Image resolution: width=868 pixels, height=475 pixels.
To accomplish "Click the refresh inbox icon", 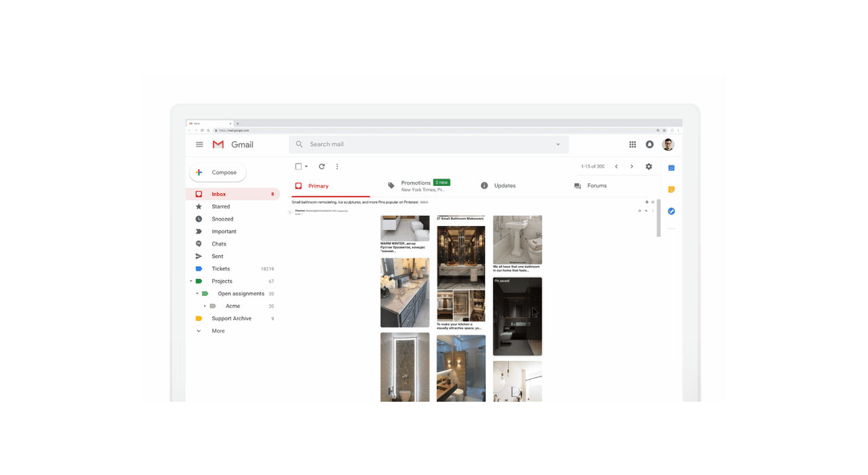I will (321, 166).
